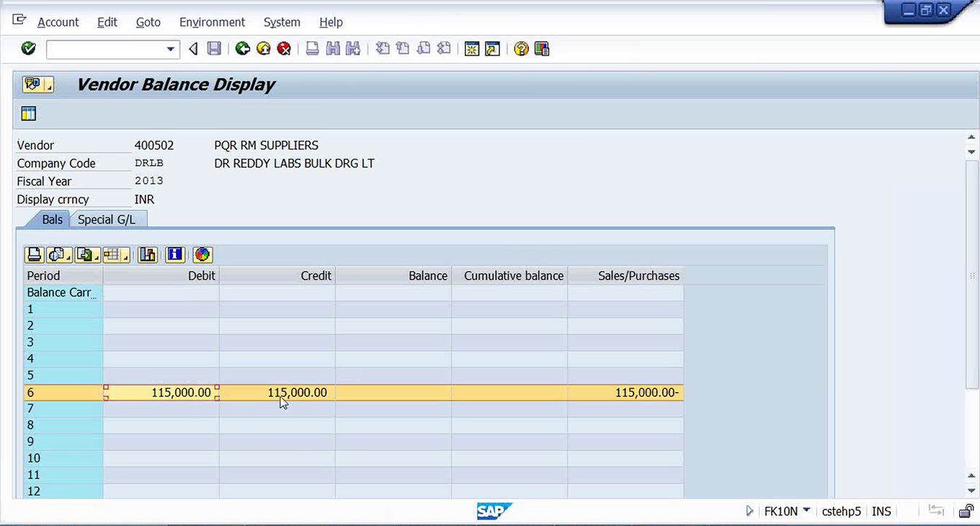Click the Cumulative balance column header
Image resolution: width=980 pixels, height=526 pixels.
[x=509, y=275]
